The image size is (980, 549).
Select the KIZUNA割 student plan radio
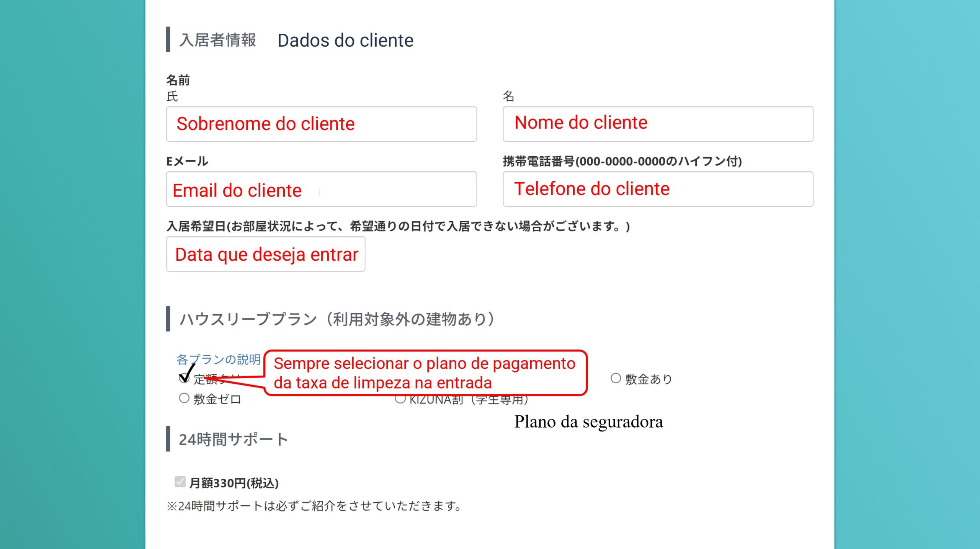click(400, 400)
